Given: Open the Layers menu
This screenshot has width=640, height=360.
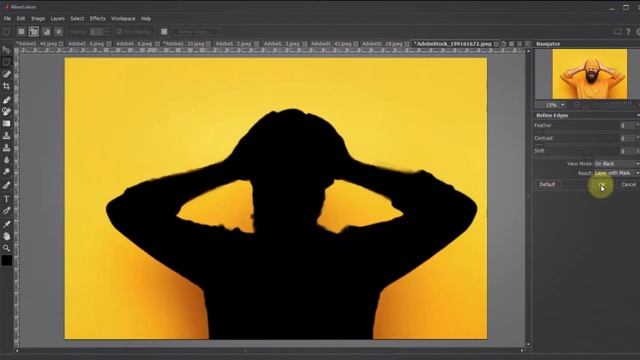Looking at the screenshot, I should tap(58, 18).
